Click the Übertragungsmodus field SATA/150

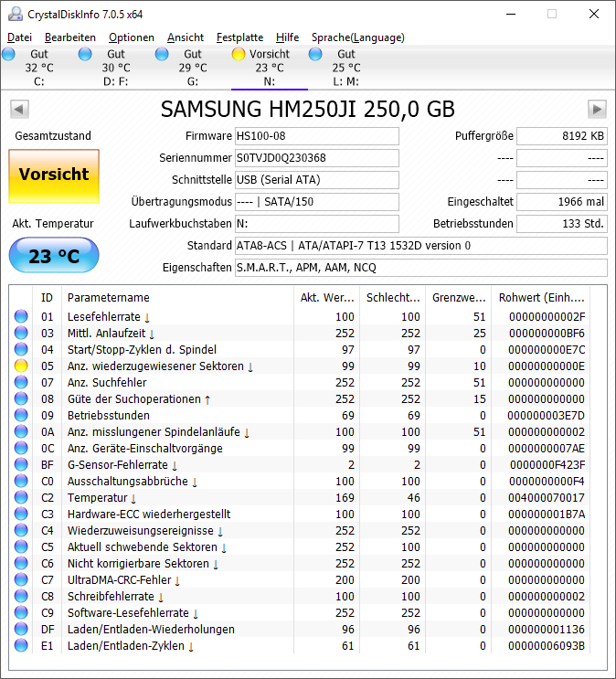(316, 202)
